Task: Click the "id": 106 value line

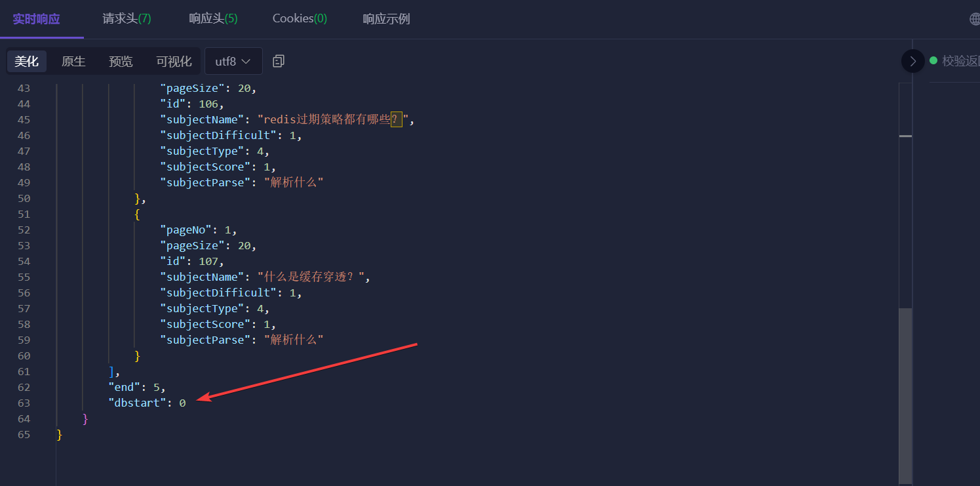Action: [x=192, y=104]
